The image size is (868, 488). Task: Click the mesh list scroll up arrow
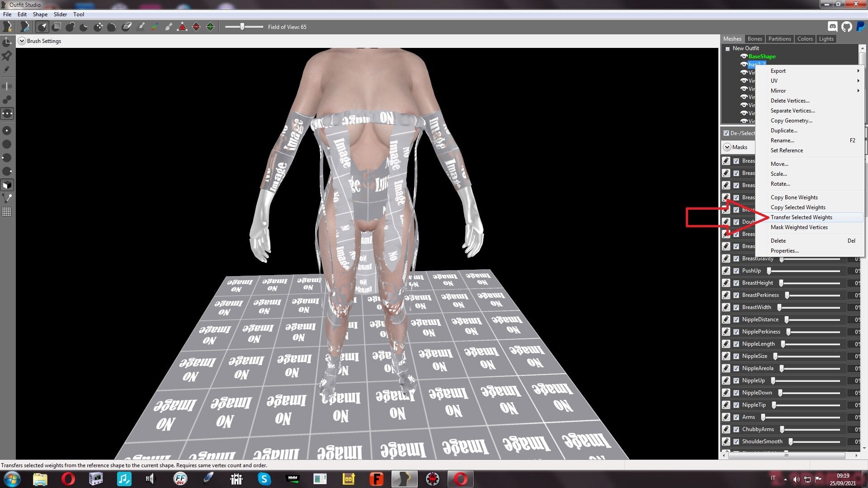[862, 48]
